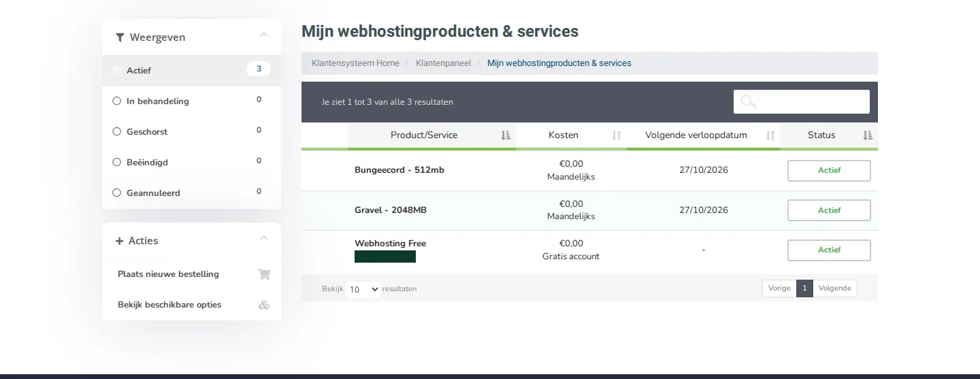The width and height of the screenshot is (980, 379).
Task: Click the 27/10/2026 date in Gravel row
Action: tap(704, 210)
